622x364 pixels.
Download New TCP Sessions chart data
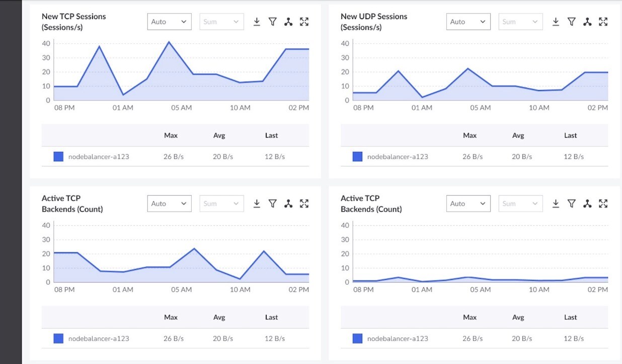point(257,22)
